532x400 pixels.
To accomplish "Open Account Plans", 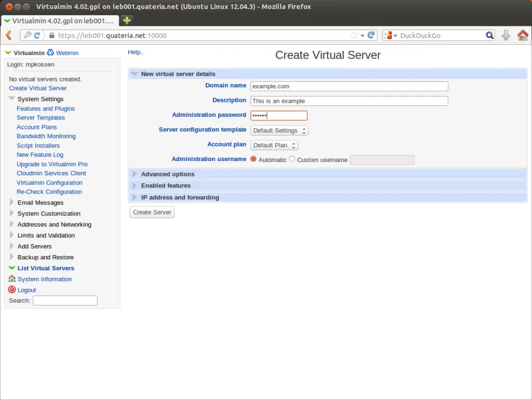I will coord(37,127).
